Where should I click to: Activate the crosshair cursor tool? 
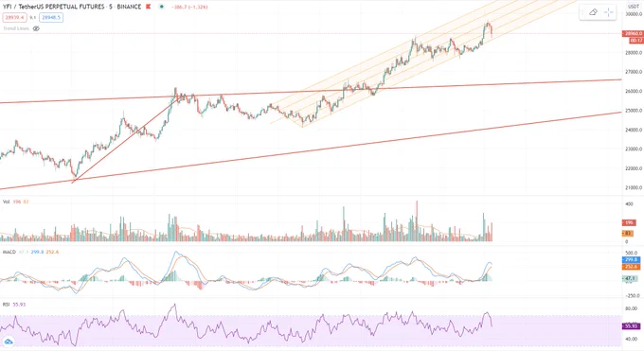click(609, 12)
